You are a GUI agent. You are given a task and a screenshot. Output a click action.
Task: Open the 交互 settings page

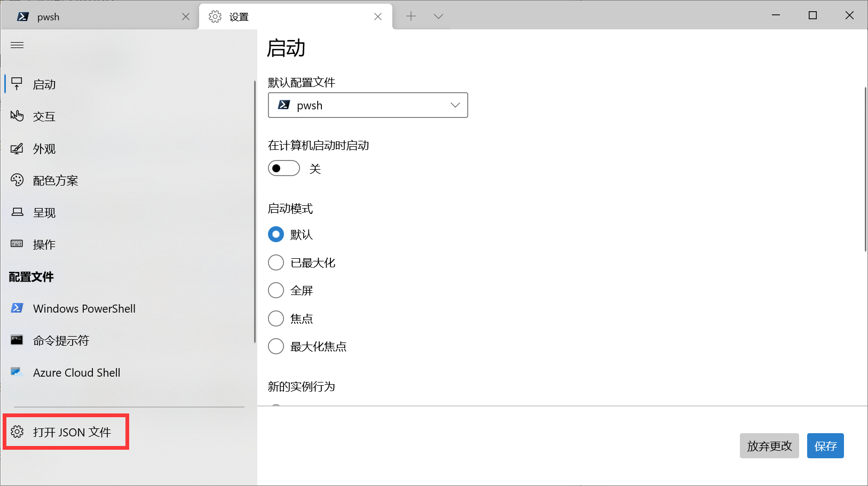tap(128, 116)
